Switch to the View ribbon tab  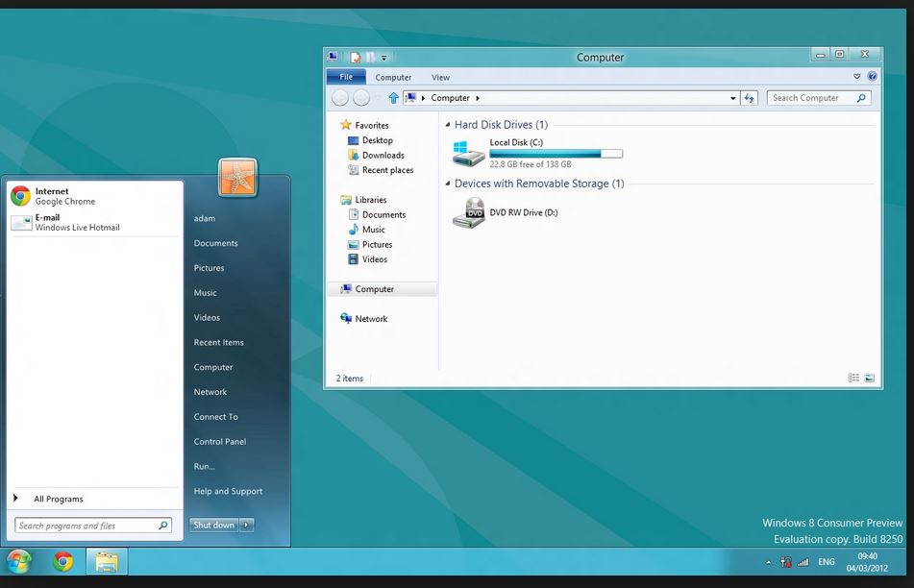pyautogui.click(x=441, y=78)
